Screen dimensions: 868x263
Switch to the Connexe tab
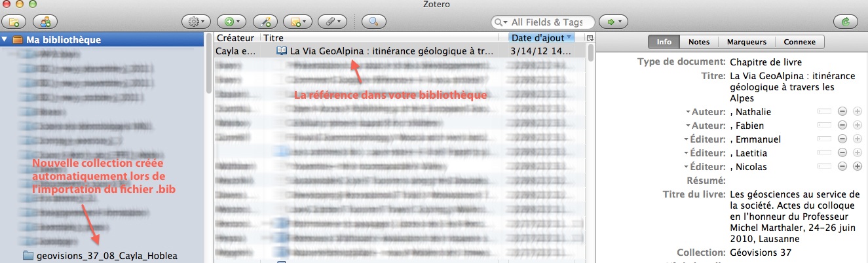(x=800, y=42)
